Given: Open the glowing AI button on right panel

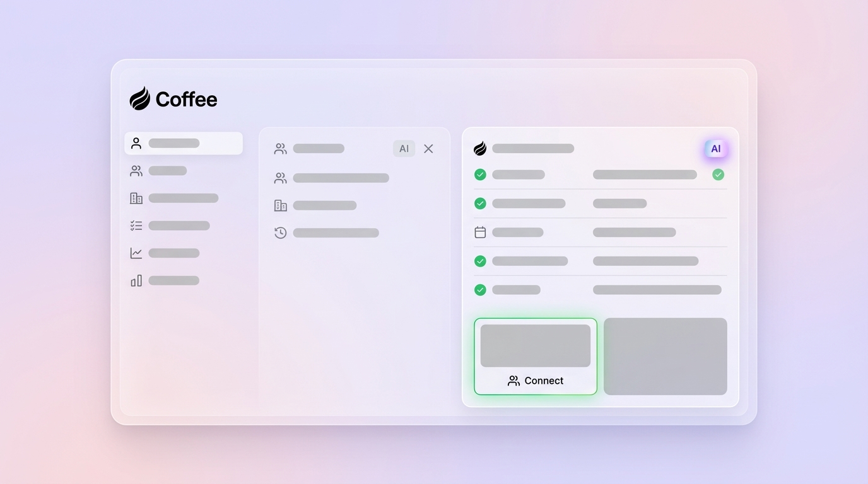Looking at the screenshot, I should pyautogui.click(x=715, y=149).
